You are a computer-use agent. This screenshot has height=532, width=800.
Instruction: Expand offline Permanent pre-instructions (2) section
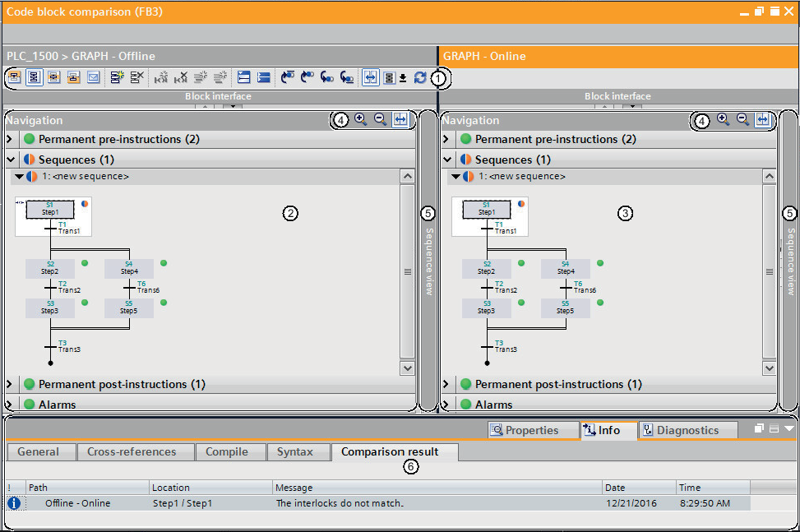[10, 140]
